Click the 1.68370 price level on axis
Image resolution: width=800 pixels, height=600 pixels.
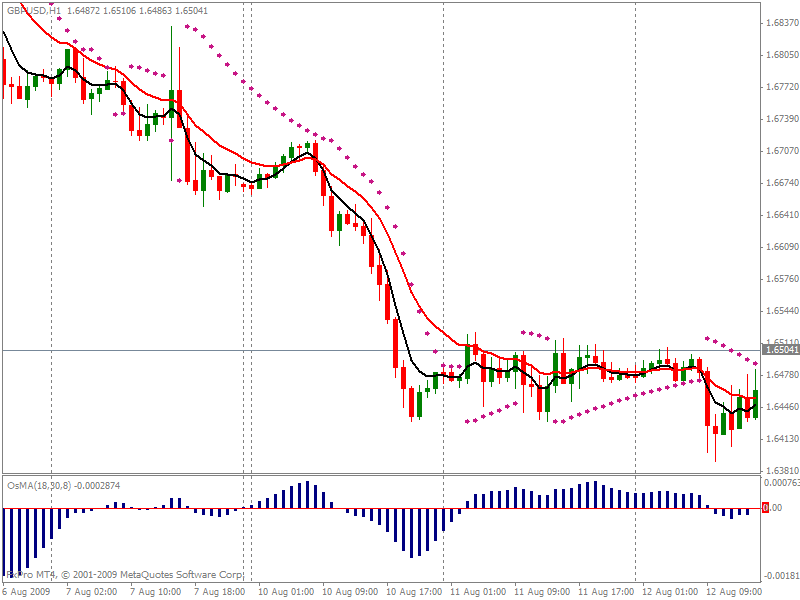[780, 22]
